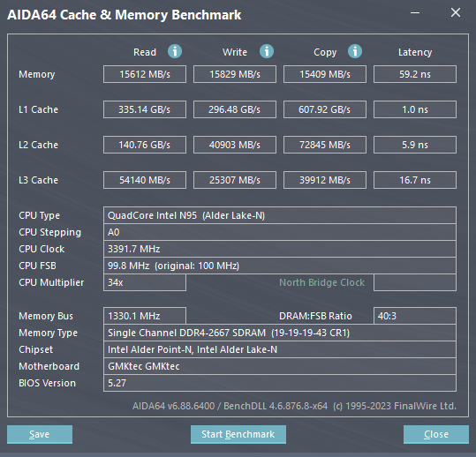Click the Read column info icon

[x=175, y=51]
